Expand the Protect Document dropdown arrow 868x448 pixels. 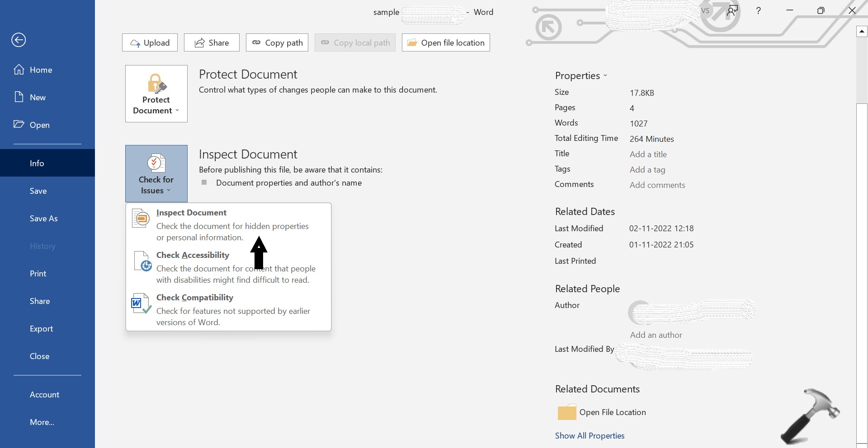pos(177,111)
